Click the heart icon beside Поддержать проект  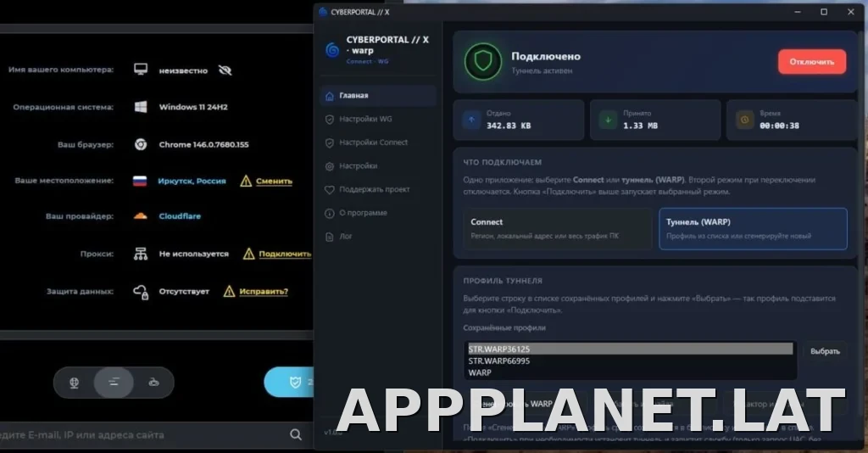tap(330, 190)
